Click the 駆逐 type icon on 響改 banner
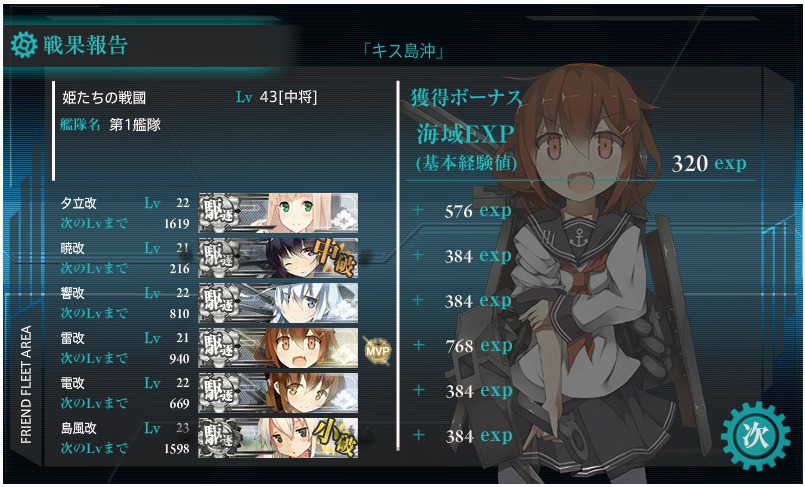The width and height of the screenshot is (805, 487). (x=220, y=304)
